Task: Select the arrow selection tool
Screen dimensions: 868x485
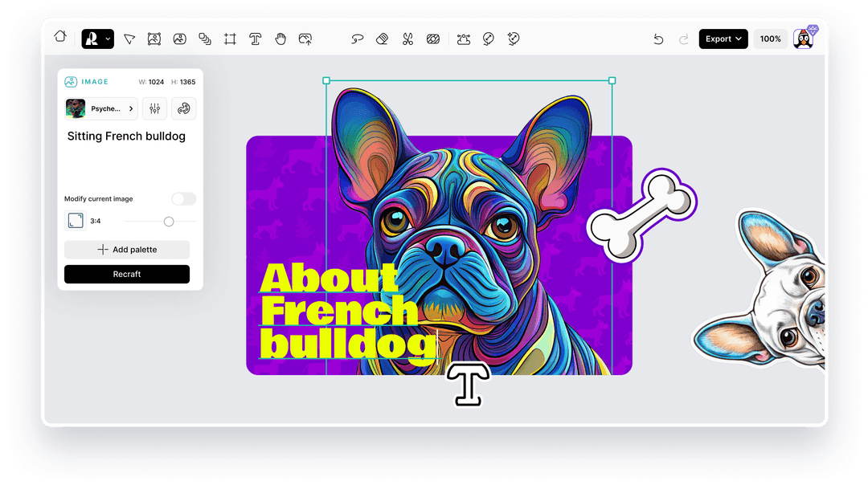Action: tap(129, 39)
